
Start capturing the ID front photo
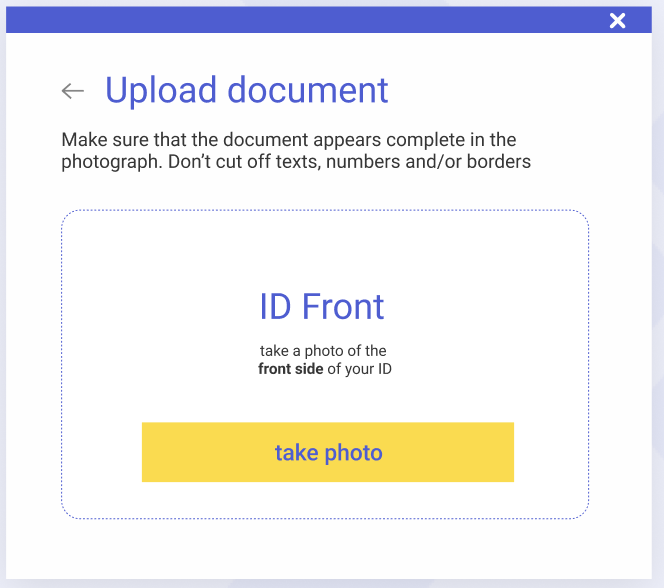click(x=328, y=452)
